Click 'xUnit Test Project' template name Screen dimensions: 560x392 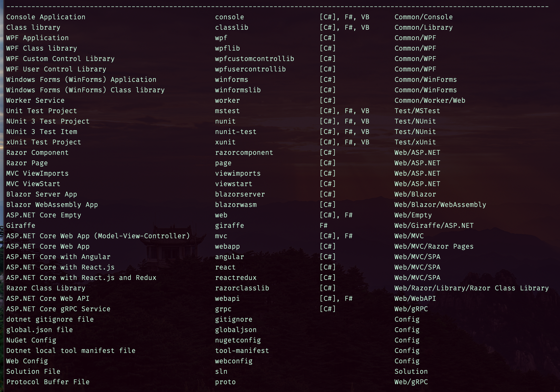[44, 142]
